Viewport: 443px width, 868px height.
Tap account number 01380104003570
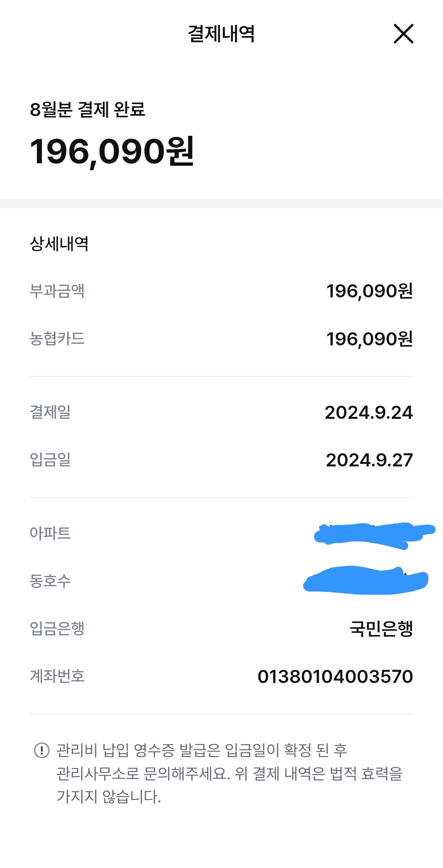(335, 676)
